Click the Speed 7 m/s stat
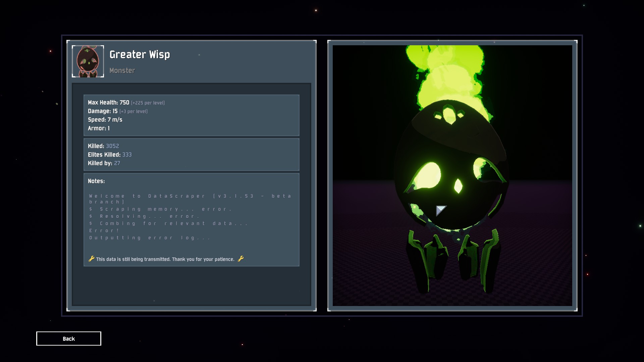This screenshot has height=362, width=644. tap(105, 120)
